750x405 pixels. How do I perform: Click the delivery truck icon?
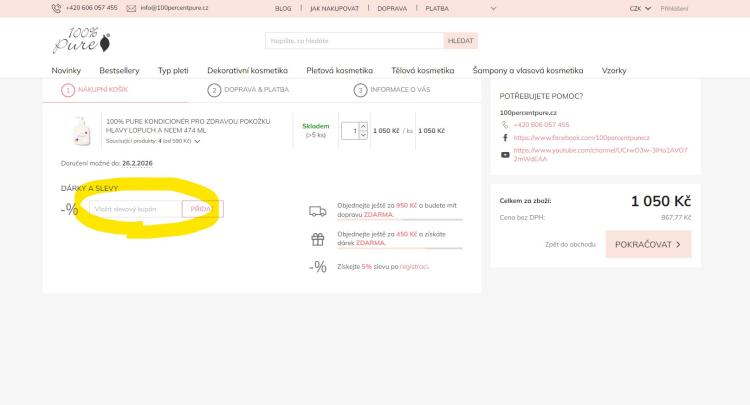pyautogui.click(x=318, y=211)
